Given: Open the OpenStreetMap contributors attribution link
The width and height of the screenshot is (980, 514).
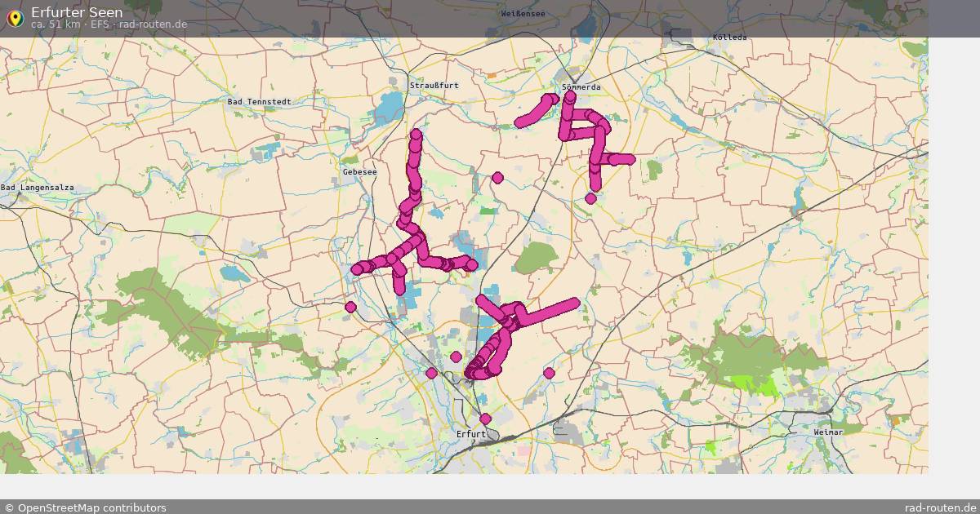Looking at the screenshot, I should (x=84, y=507).
